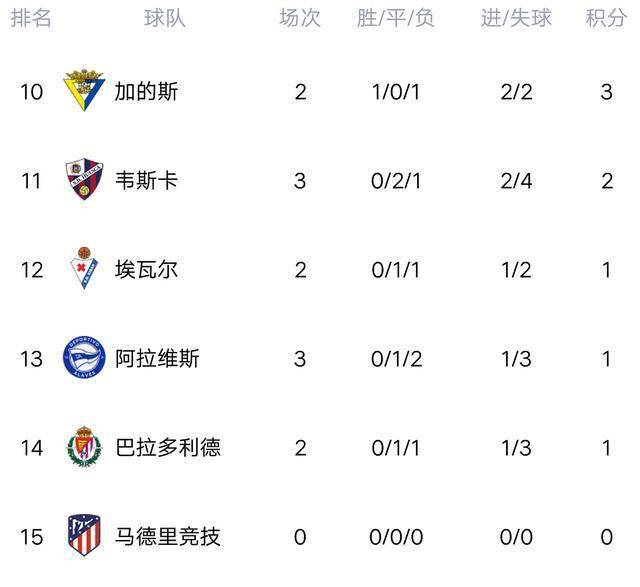Click the Cádiz club crest icon
Screen dimensions: 640x587
(x=84, y=91)
